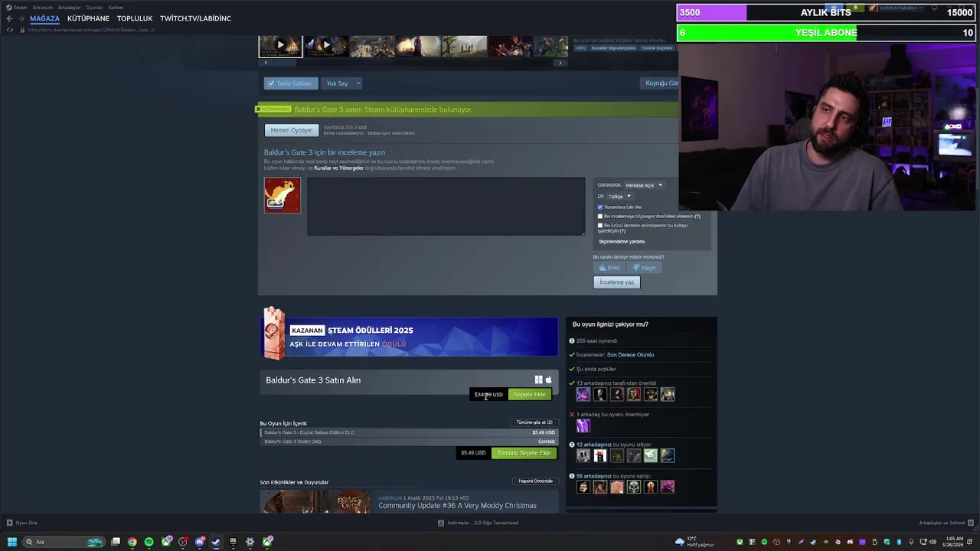Viewport: 980px width, 551px height.
Task: Open the TWITCH.TV/LABİDİNC profile tab
Action: pos(195,18)
